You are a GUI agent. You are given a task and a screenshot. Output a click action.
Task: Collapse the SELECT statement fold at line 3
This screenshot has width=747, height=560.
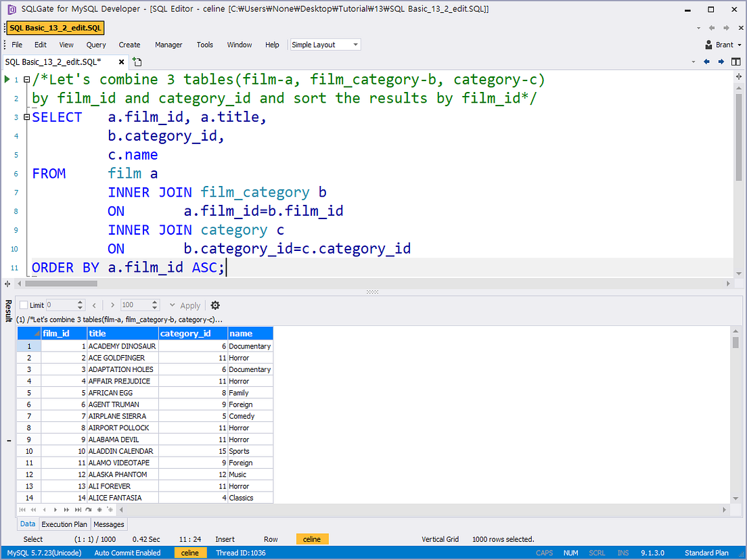pos(26,116)
